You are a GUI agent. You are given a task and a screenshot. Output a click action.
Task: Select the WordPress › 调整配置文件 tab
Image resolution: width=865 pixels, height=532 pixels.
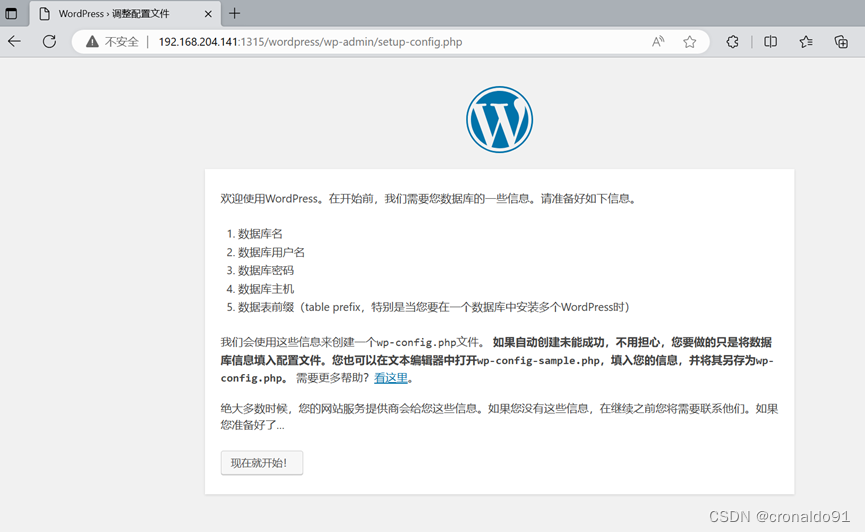tap(125, 14)
